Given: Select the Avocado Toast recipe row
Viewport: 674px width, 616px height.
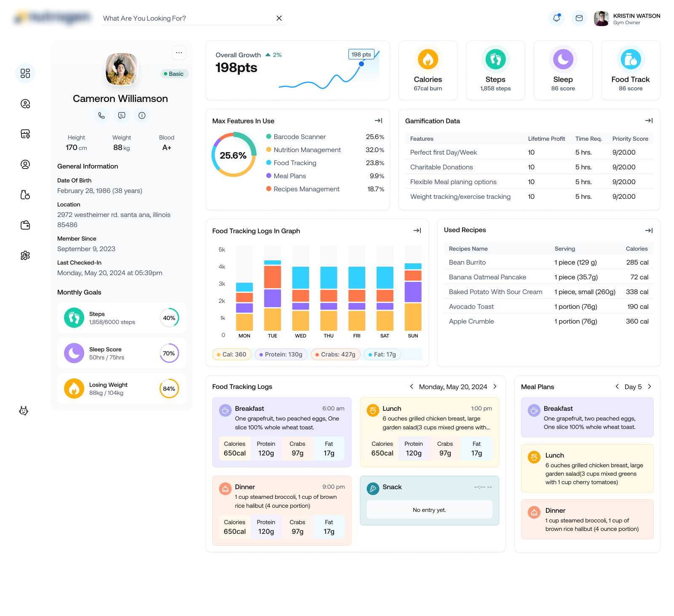Looking at the screenshot, I should [x=471, y=306].
